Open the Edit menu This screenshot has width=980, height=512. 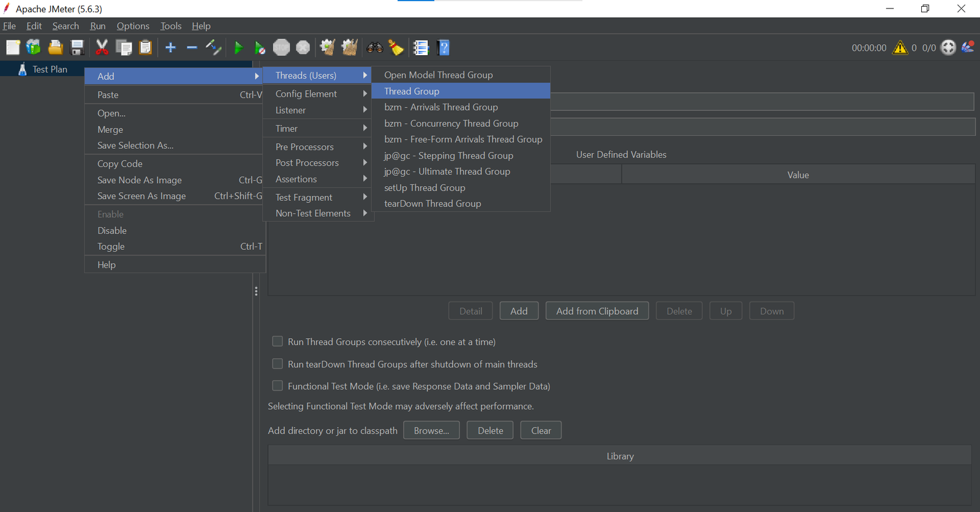tap(34, 26)
